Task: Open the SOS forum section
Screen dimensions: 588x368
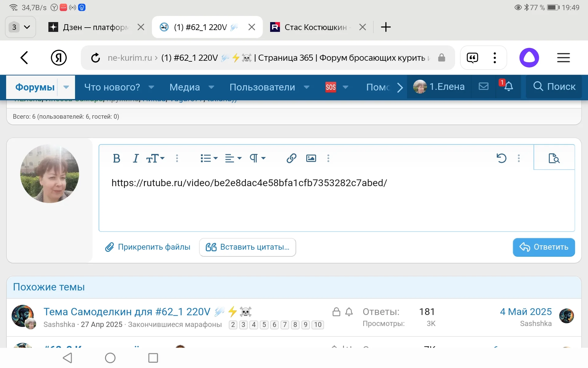Action: (331, 87)
